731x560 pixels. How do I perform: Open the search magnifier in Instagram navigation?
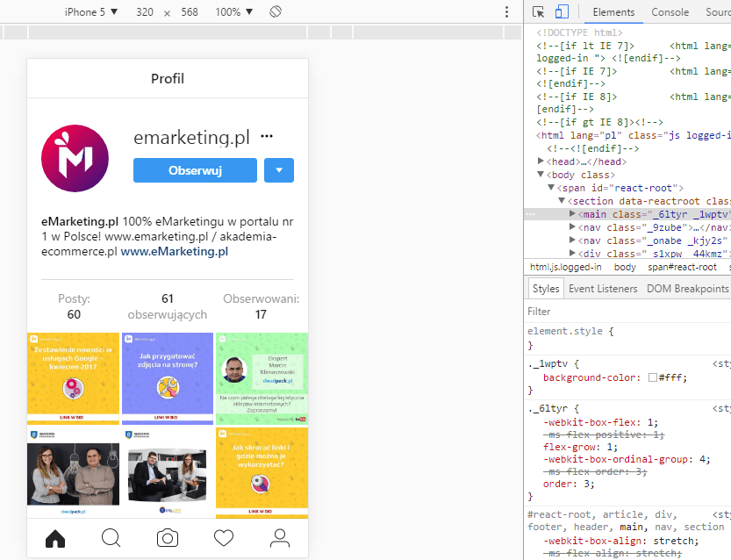coord(111,538)
